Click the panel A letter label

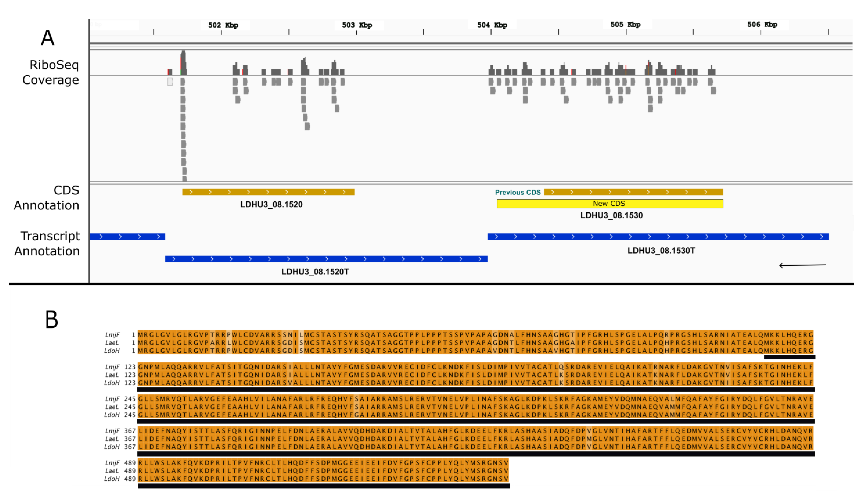[x=47, y=38]
